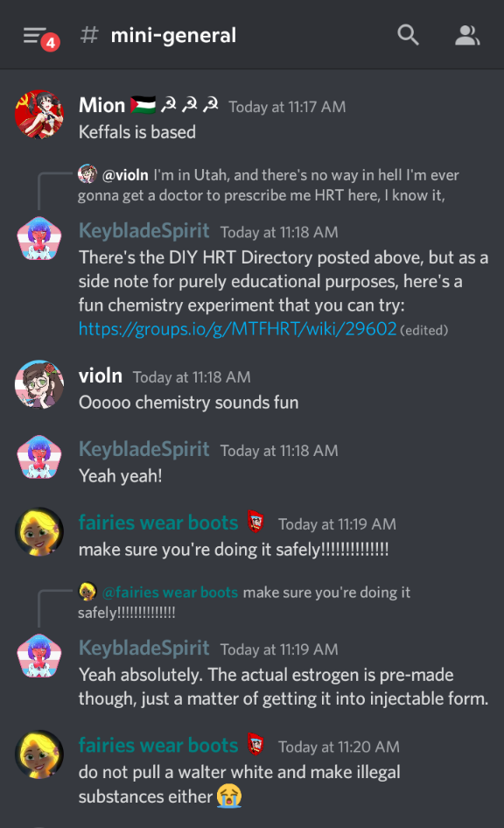Open violn's avatar picture
504x828 pixels.
39,384
